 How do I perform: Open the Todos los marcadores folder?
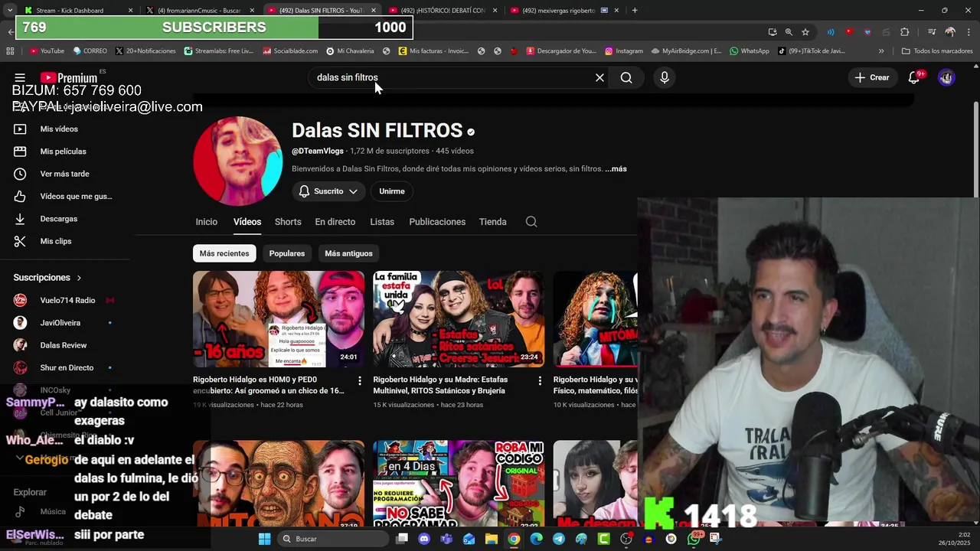[936, 51]
